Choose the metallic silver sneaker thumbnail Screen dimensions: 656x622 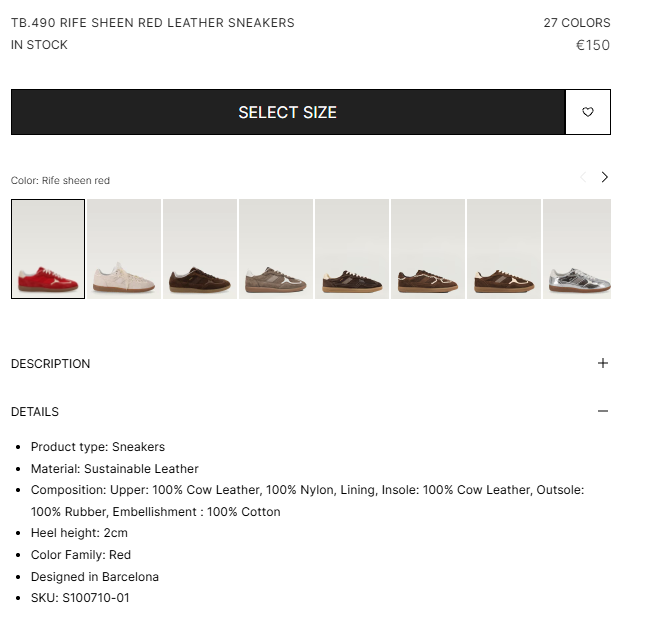click(577, 249)
